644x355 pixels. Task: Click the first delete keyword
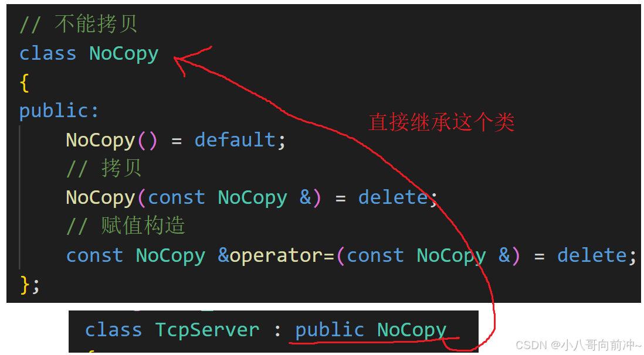[x=394, y=197]
